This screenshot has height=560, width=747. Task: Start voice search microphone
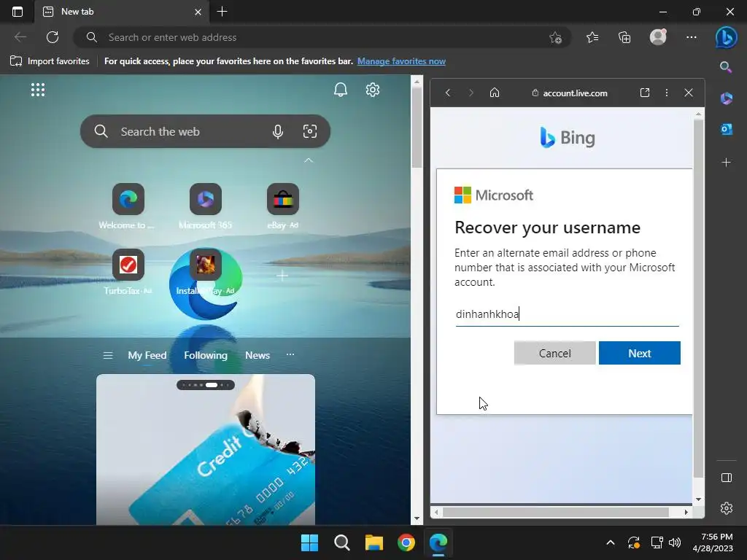278,131
